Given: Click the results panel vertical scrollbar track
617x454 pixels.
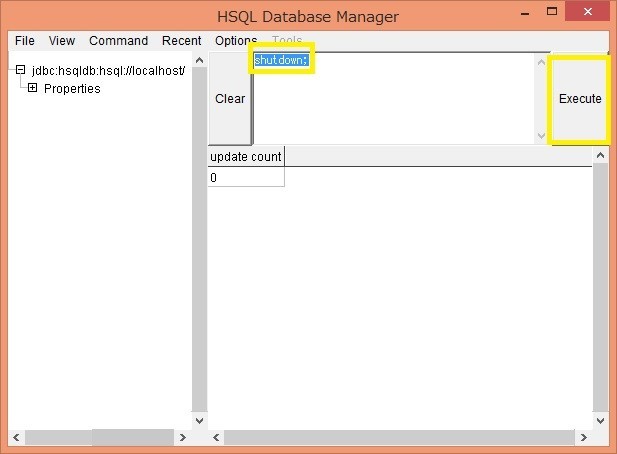Looking at the screenshot, I should (x=600, y=287).
